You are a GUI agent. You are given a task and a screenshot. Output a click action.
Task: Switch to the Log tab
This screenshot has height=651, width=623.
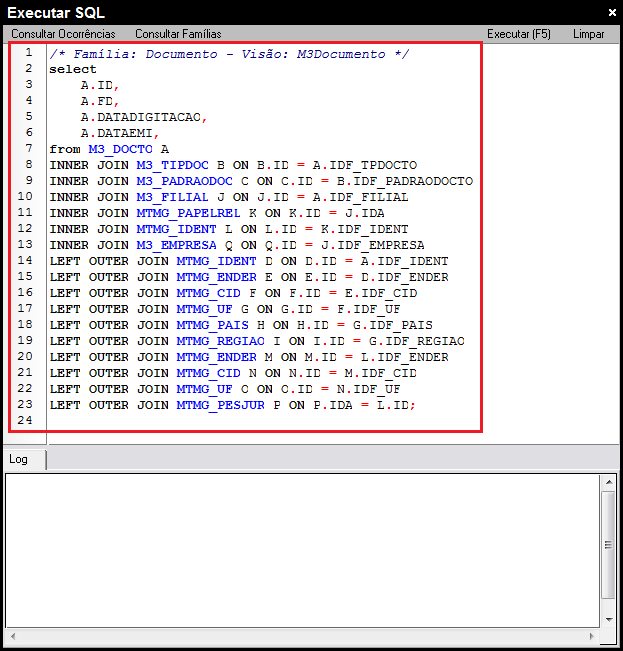pos(19,459)
